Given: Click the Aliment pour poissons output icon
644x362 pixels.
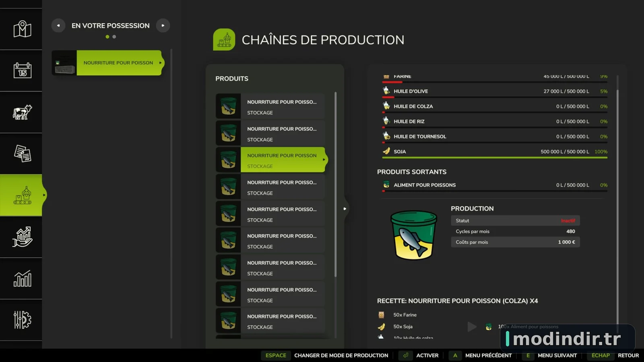Looking at the screenshot, I should click(386, 185).
